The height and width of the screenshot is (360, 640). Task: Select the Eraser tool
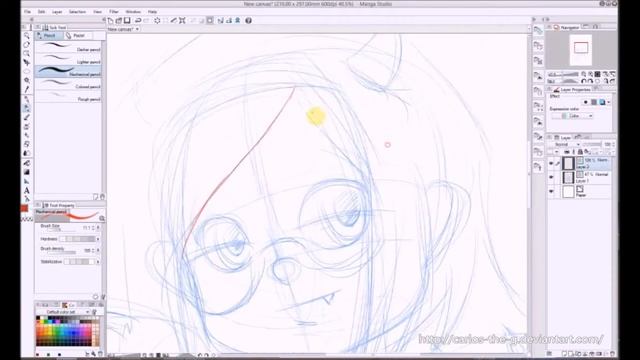click(x=27, y=144)
